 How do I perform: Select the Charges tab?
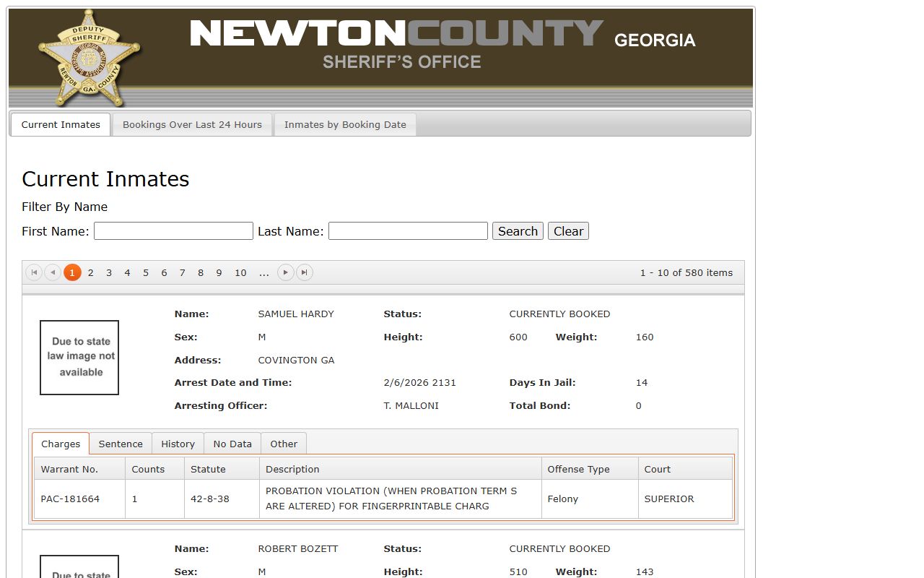click(61, 444)
